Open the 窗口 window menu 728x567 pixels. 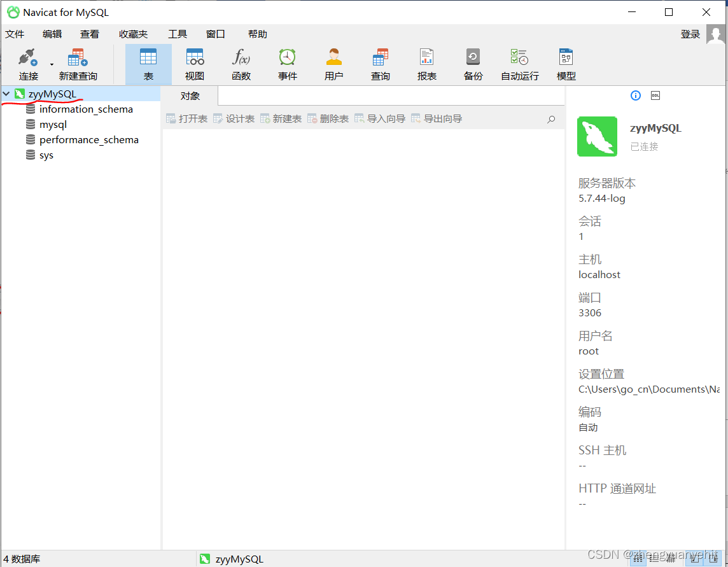pyautogui.click(x=216, y=34)
